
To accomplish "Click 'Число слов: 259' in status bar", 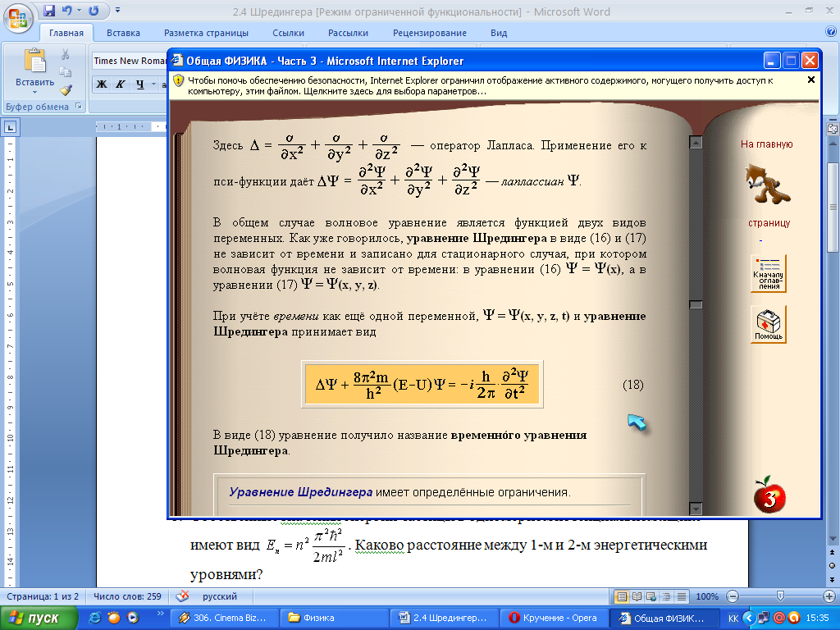I will (x=127, y=596).
